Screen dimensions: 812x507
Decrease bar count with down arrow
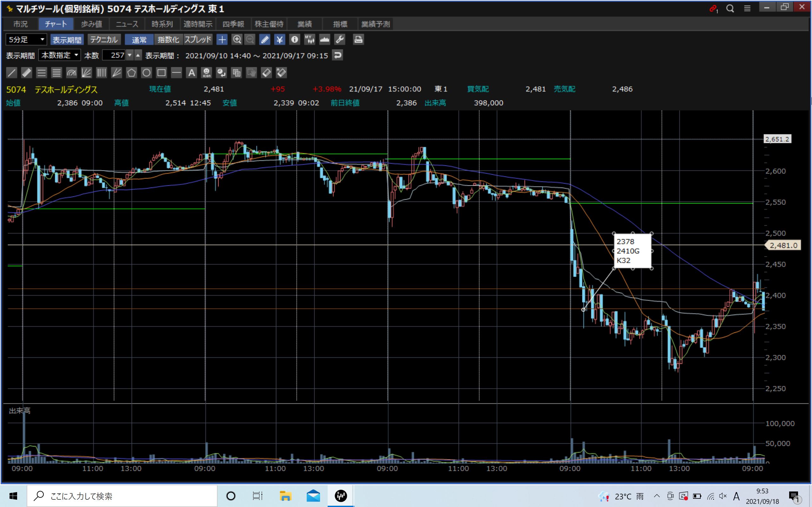[130, 55]
